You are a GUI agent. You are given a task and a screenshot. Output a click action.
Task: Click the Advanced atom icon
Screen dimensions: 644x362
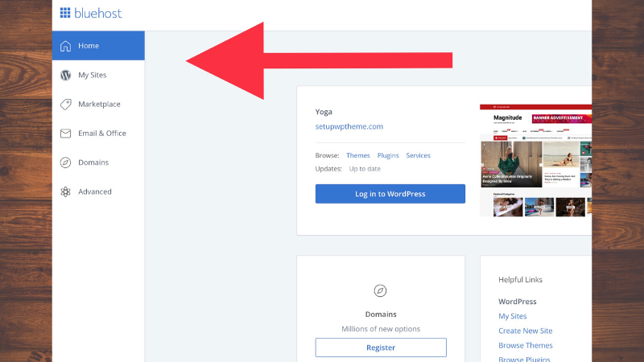(65, 191)
